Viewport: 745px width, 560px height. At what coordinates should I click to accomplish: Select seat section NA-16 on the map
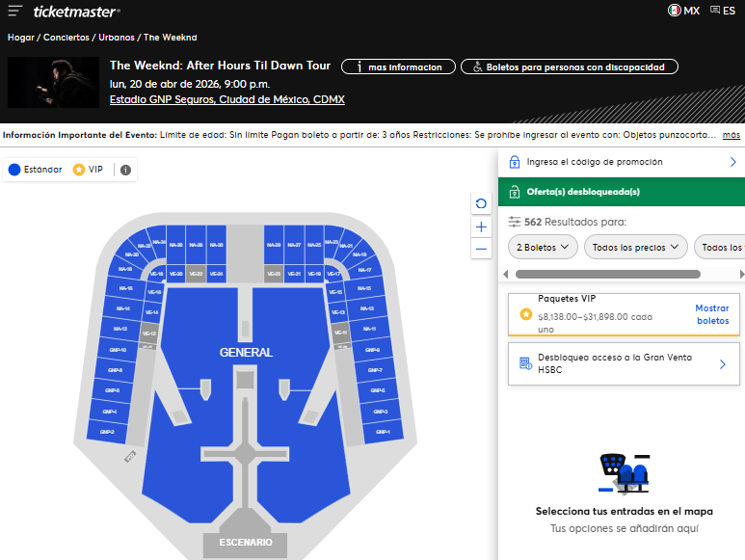125,288
